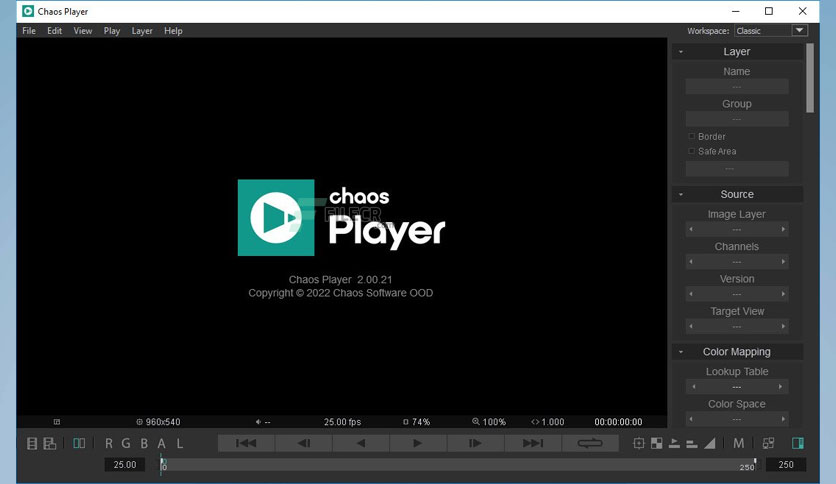Toggle the R red channel display
The width and height of the screenshot is (836, 484).
point(109,443)
